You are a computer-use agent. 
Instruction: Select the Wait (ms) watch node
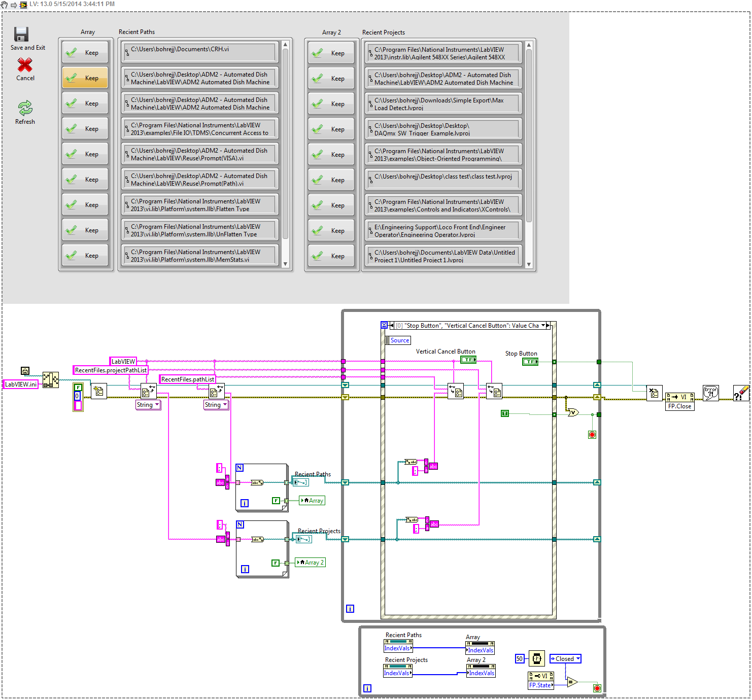pyautogui.click(x=537, y=658)
